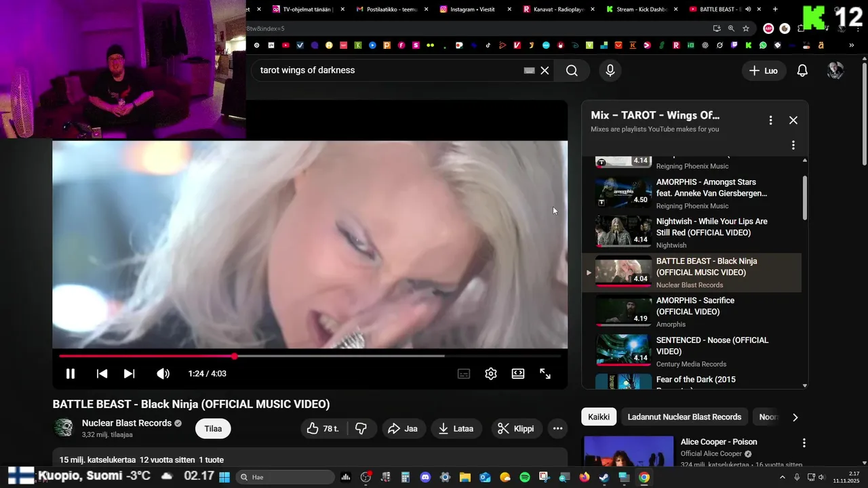Screen dimensions: 868x488
Task: Create a clip with Klippi button
Action: (x=516, y=428)
